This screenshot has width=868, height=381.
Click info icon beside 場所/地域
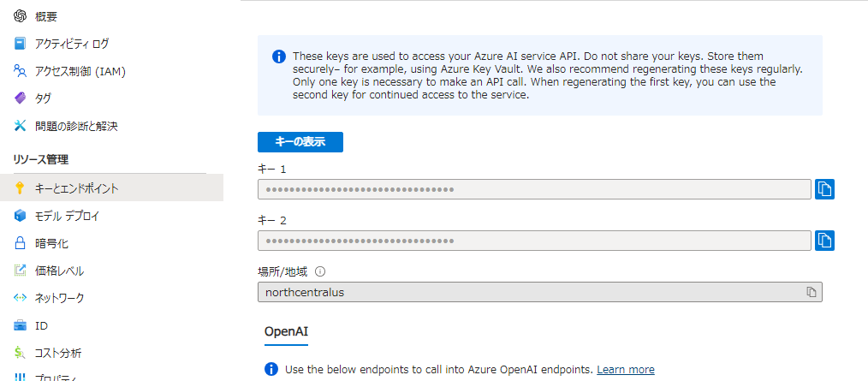(321, 271)
